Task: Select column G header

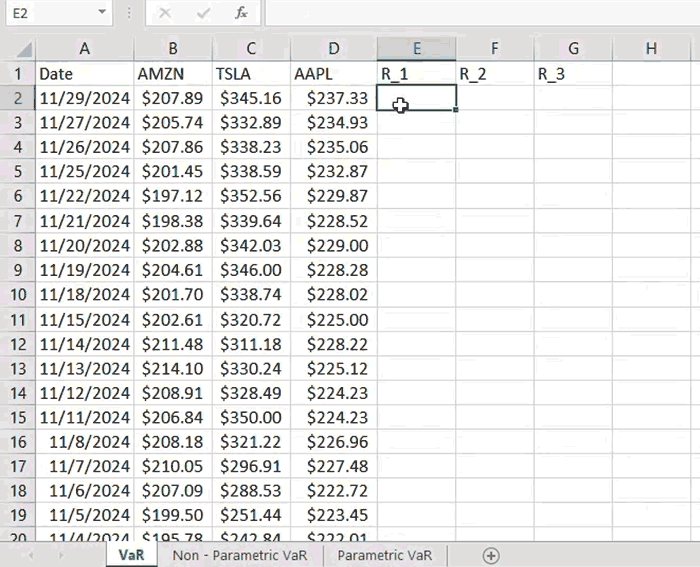Action: coord(573,48)
